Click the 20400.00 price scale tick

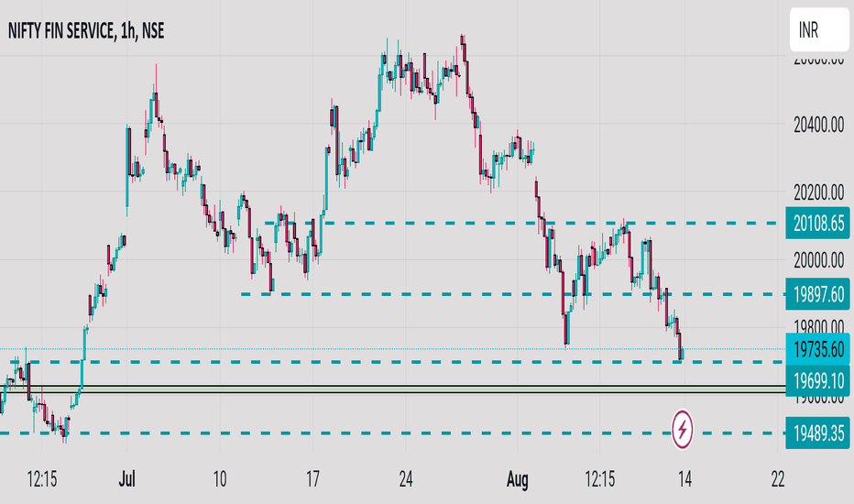pyautogui.click(x=818, y=126)
